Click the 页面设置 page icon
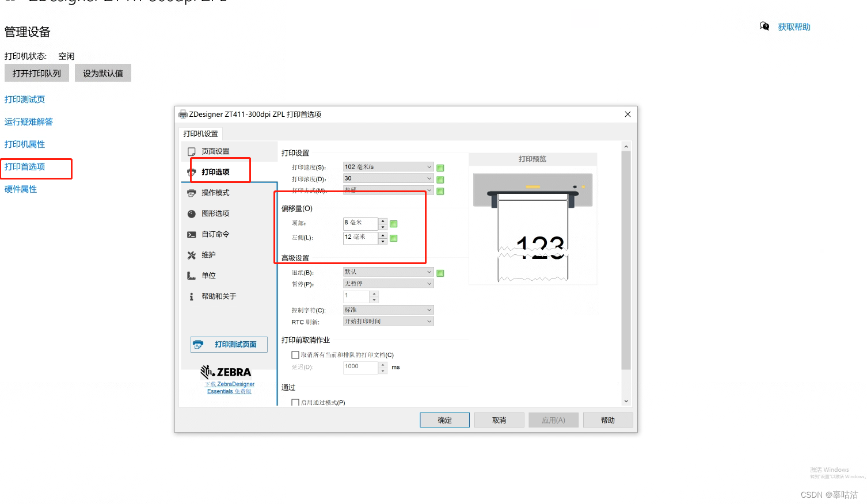 click(192, 152)
